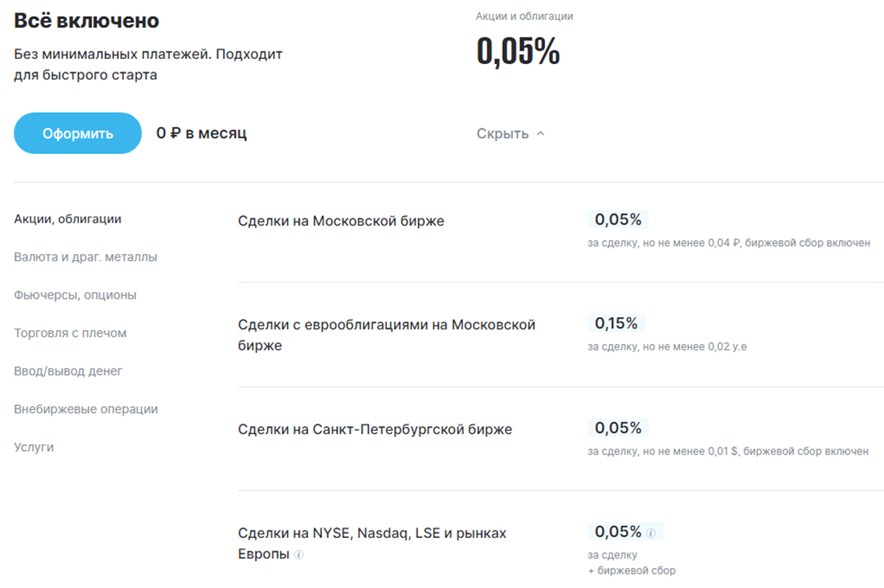Click the Скрыть link text

pos(502,134)
